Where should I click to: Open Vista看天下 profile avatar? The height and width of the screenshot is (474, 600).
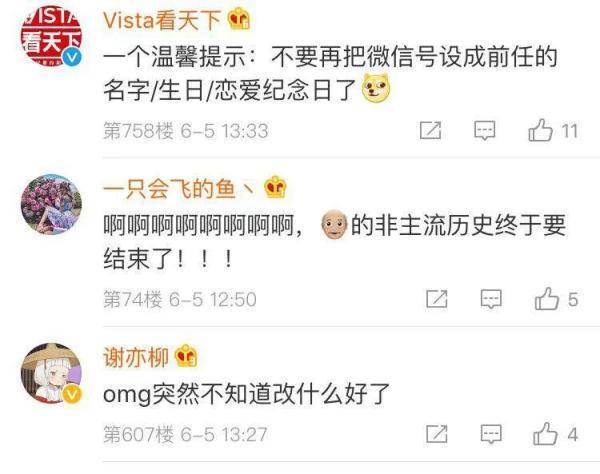51,37
